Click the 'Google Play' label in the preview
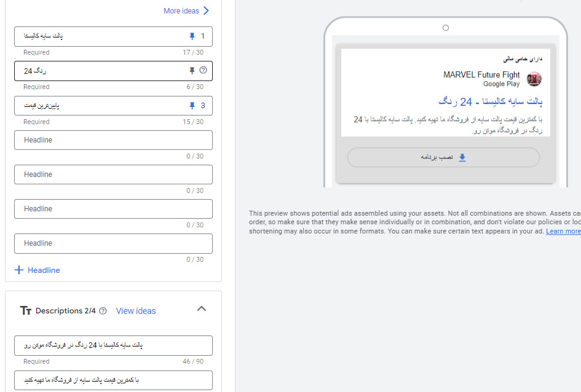The image size is (581, 392). (x=501, y=84)
